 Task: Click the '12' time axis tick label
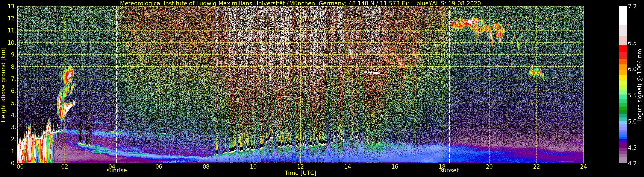300,166
